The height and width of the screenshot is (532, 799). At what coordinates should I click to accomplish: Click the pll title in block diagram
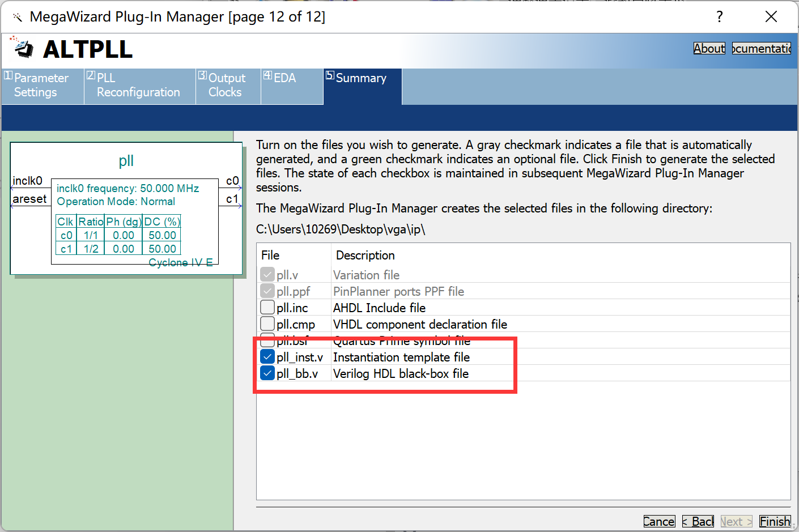[126, 161]
